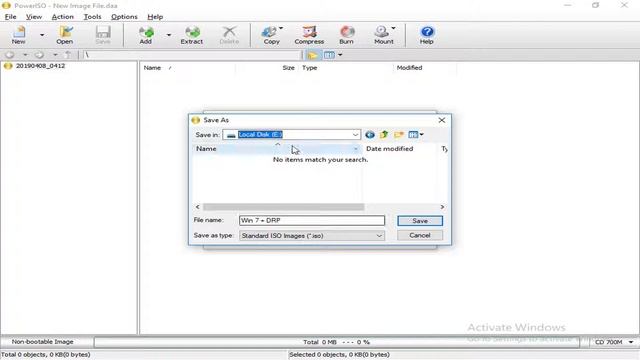Open the Tools menu

tap(92, 17)
